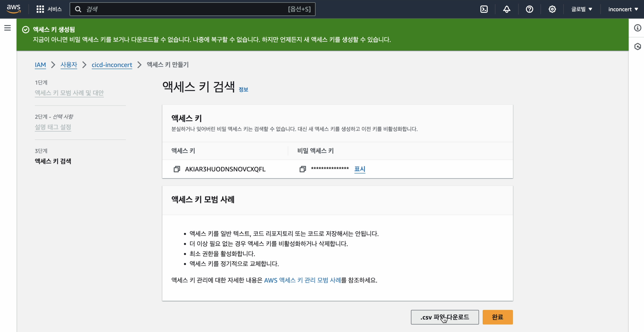Open the help question mark icon
The width and height of the screenshot is (644, 332).
(x=530, y=9)
